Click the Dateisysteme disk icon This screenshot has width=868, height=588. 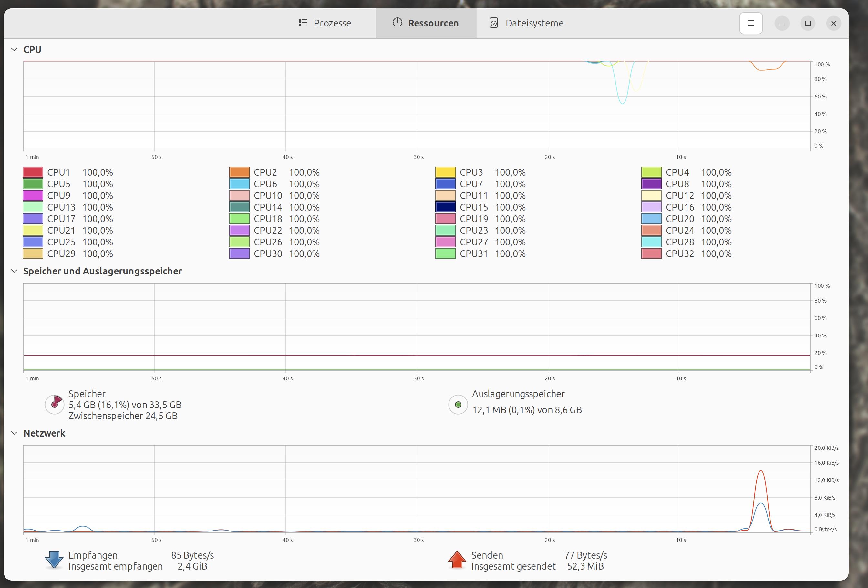493,23
